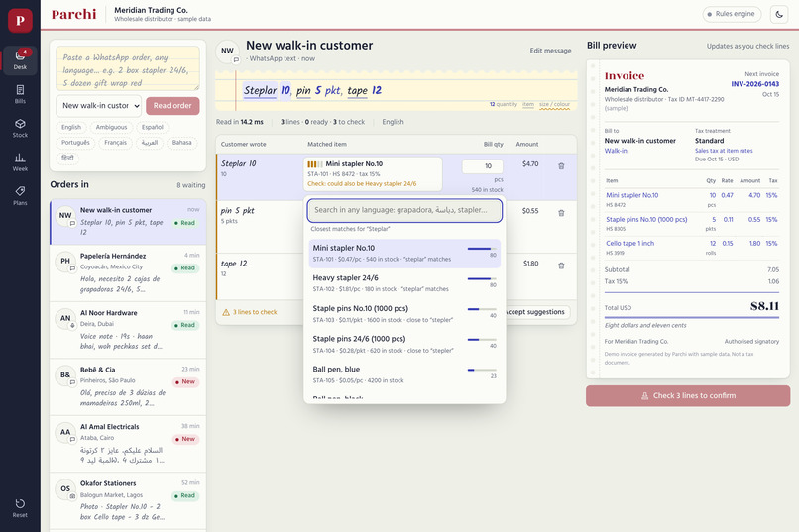
Task: Select the Ambiguous sample chip
Action: (111, 127)
